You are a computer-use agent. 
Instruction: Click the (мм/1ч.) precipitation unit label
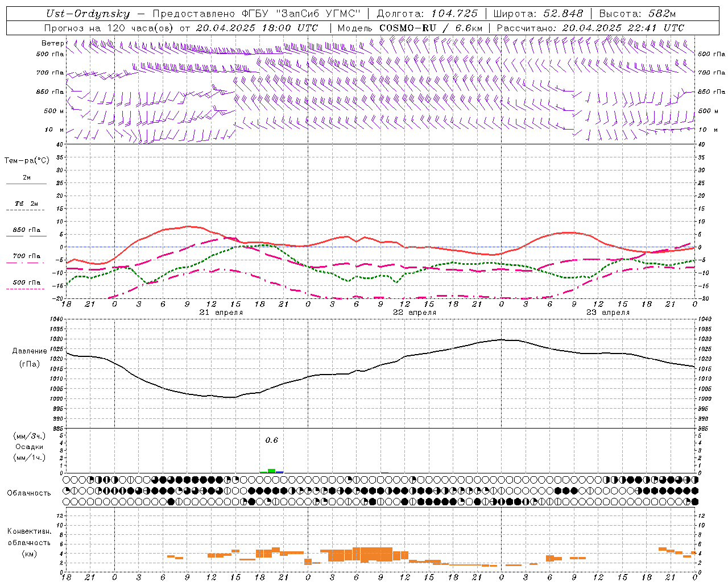(x=30, y=458)
